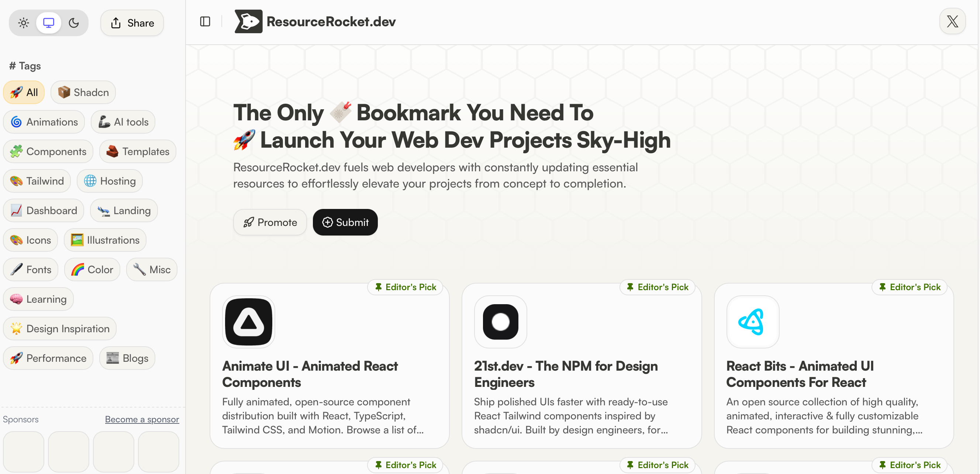Show resources tagged Fonts
The image size is (980, 474).
[x=31, y=269]
